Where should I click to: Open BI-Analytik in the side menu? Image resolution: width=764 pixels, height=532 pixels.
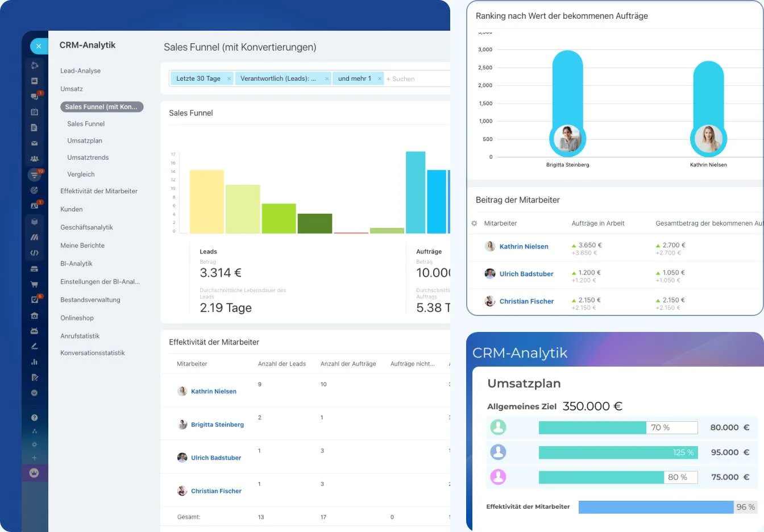tap(76, 264)
